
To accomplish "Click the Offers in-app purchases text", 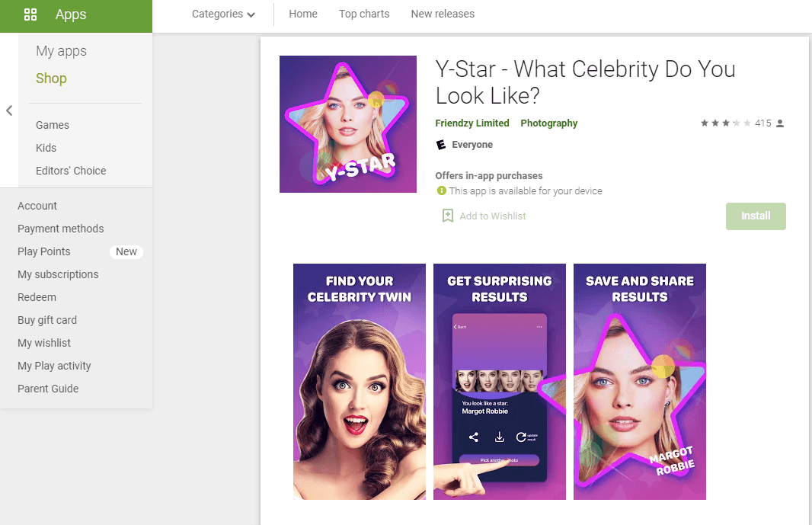I will point(489,176).
